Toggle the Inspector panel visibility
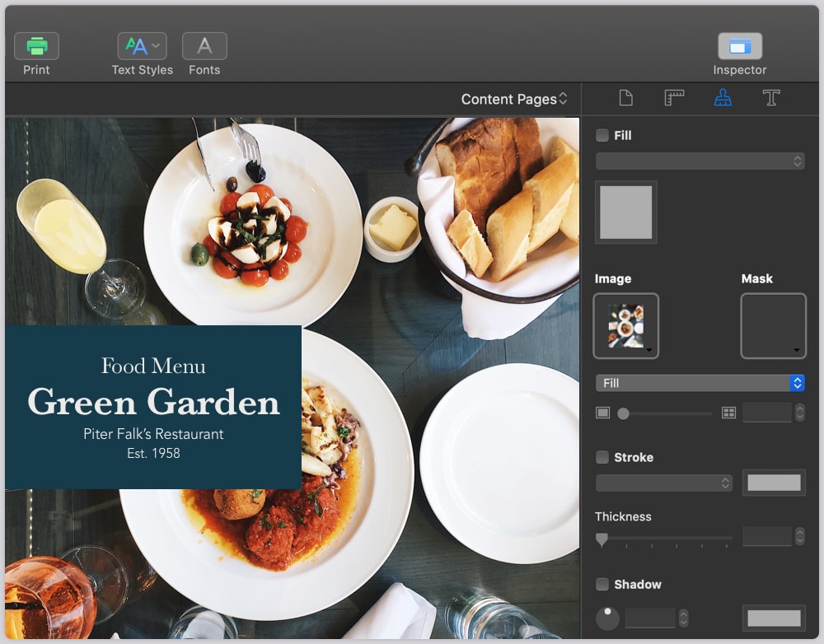This screenshot has width=824, height=644. click(739, 45)
